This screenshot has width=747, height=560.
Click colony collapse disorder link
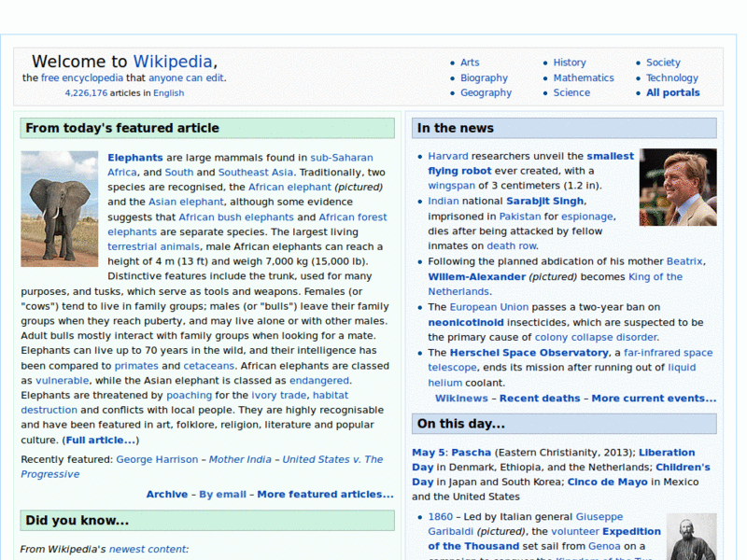tap(596, 337)
